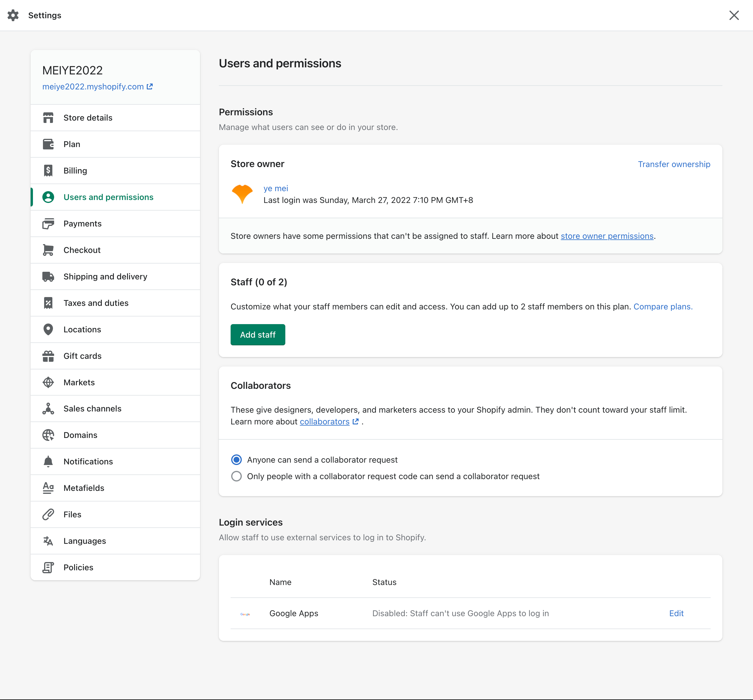The width and height of the screenshot is (753, 700).
Task: Click the 'Google Apps' name cell
Action: (x=294, y=614)
